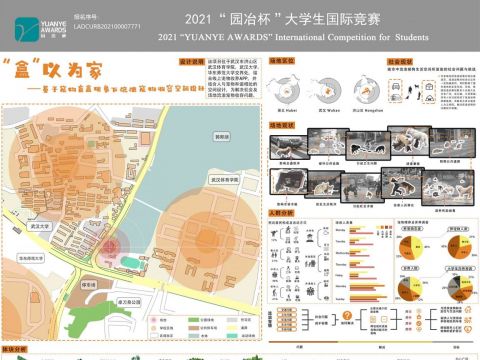
Task: Click the red site marker on map
Action: (x=110, y=247)
